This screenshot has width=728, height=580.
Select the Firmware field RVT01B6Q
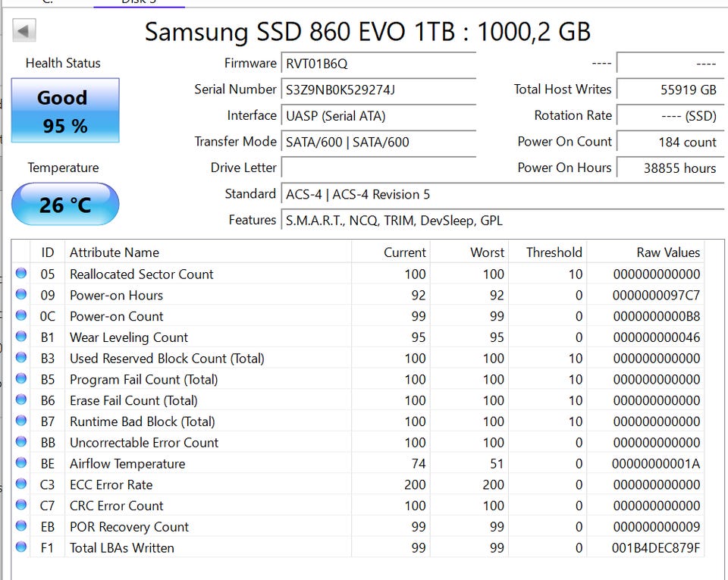(x=378, y=63)
